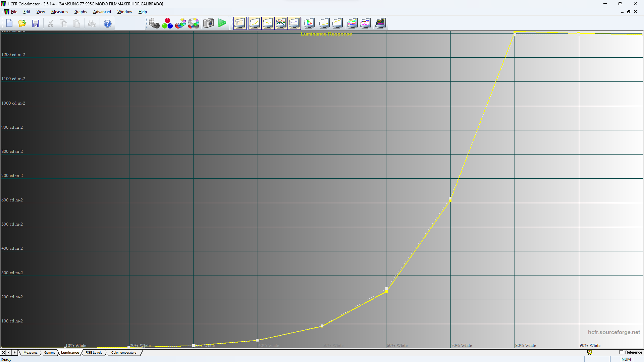644x362 pixels.
Task: Save the current calibration file
Action: [36, 23]
